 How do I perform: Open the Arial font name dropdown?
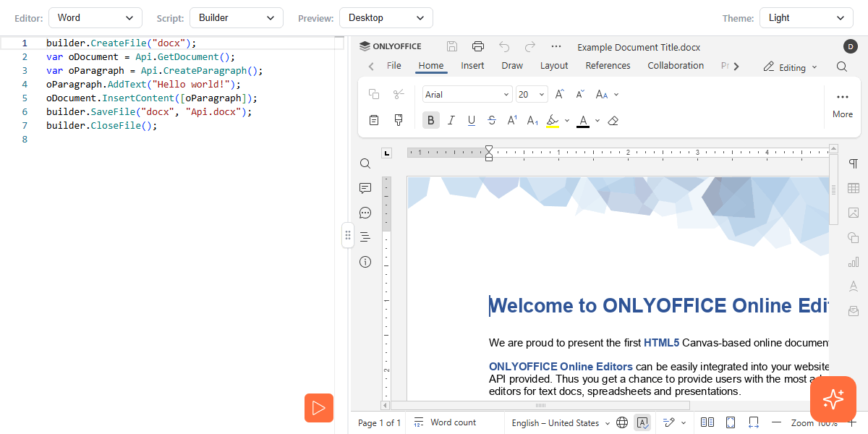click(467, 94)
